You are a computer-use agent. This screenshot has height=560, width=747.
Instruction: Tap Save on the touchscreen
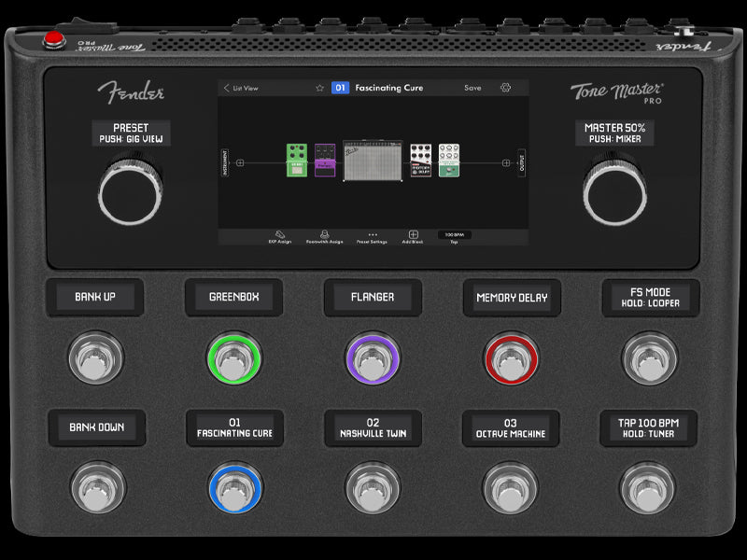(472, 88)
